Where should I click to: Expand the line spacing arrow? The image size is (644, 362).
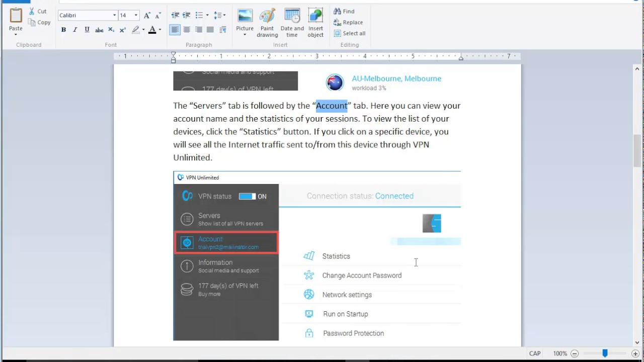[x=224, y=16]
